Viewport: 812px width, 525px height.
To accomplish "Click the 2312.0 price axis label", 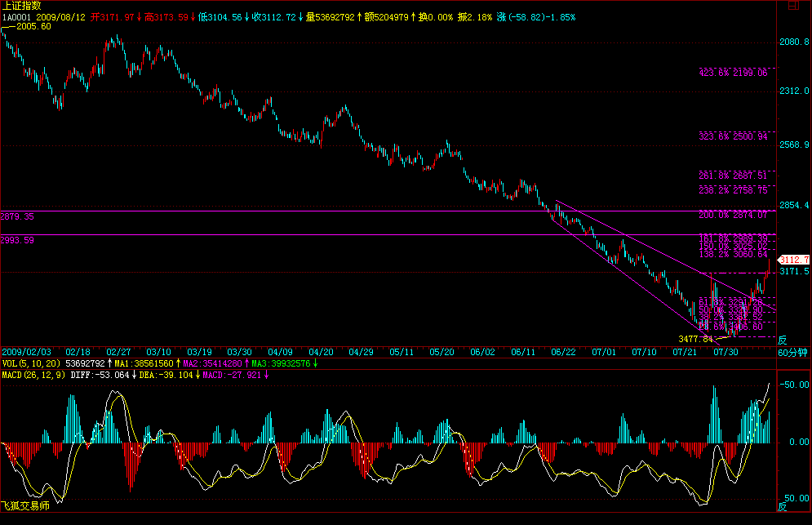I will click(x=794, y=91).
